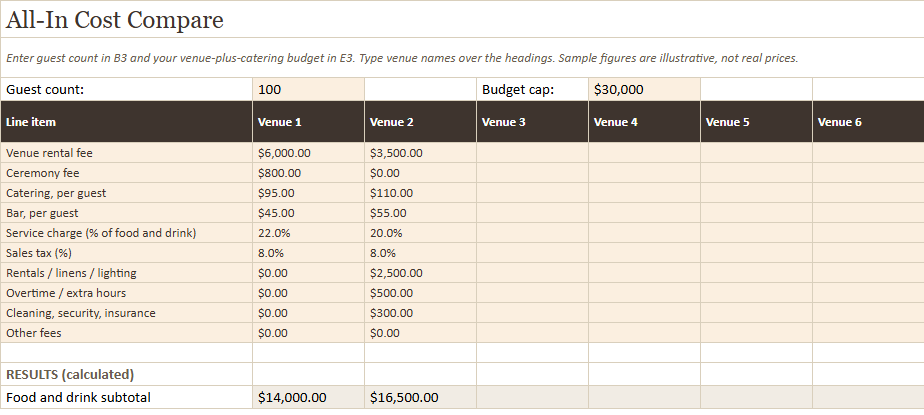The width and height of the screenshot is (924, 415).
Task: Click the 'RESULTS (calculated)' heading
Action: [x=70, y=374]
